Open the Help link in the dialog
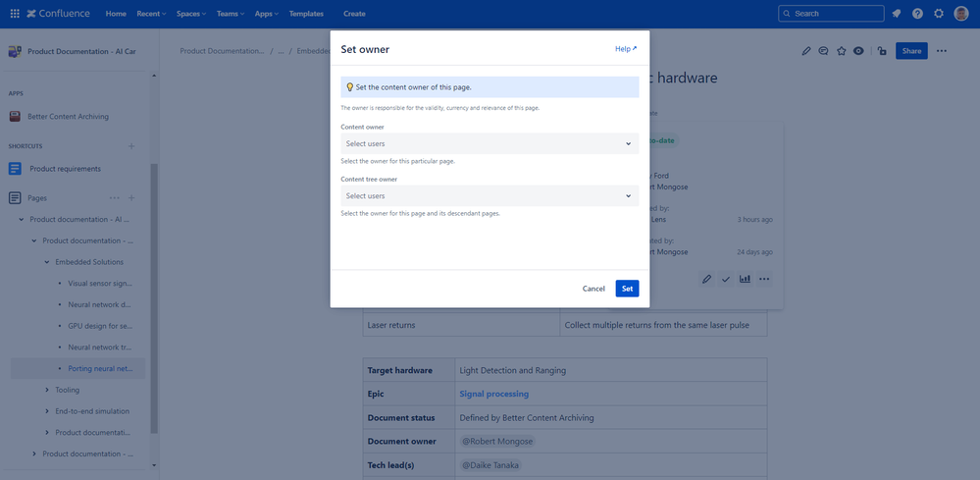Screen dimensions: 980x480 (626, 49)
